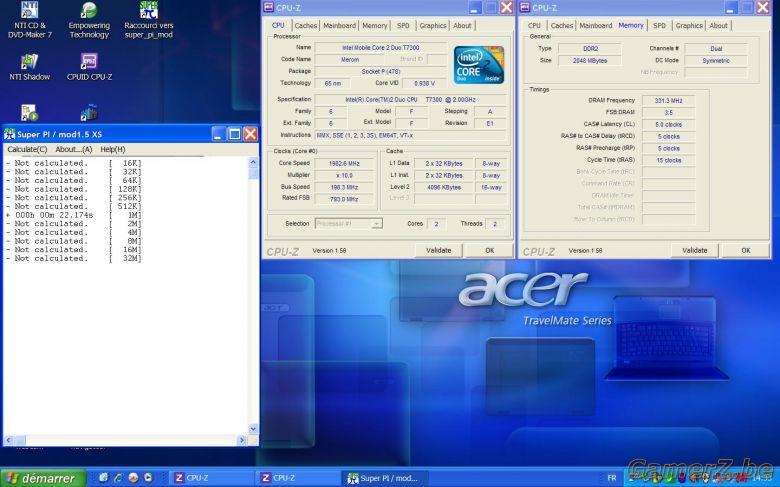This screenshot has width=780, height=487.
Task: Open About tab in CPU-Z memory window
Action: [718, 25]
